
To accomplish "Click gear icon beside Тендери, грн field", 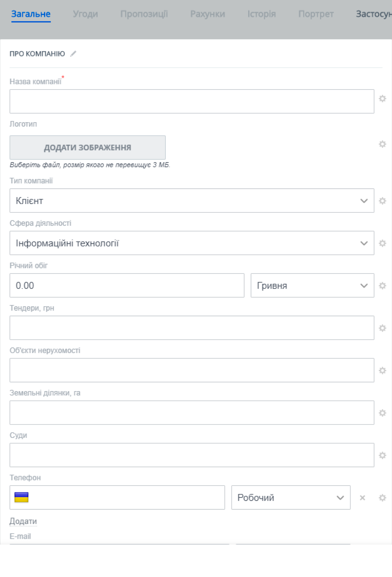I will coord(382,328).
